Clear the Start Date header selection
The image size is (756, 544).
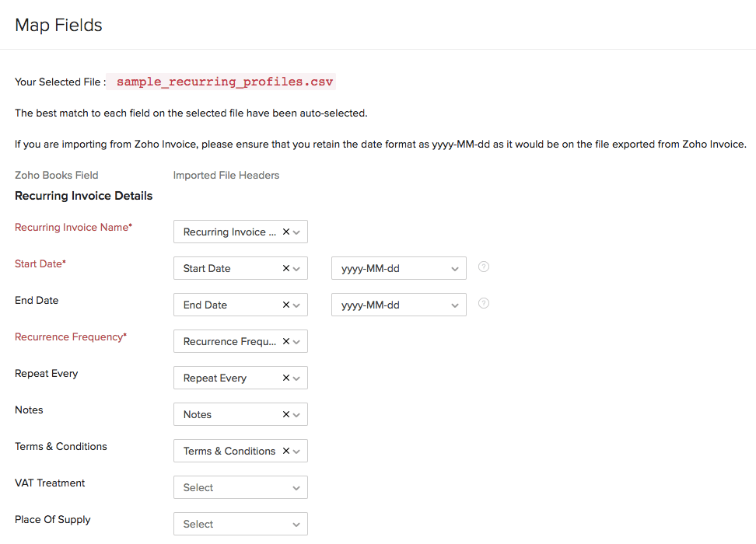pyautogui.click(x=285, y=268)
